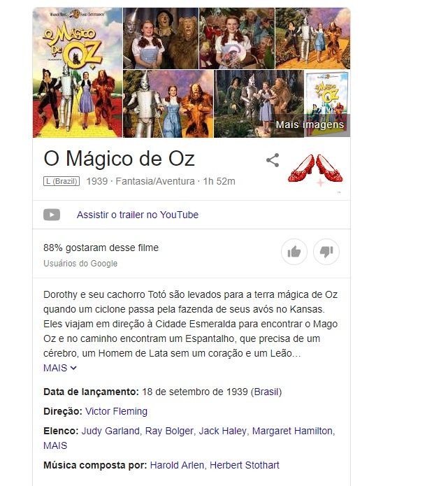Screen dimensions: 448x486
Task: Open Herbert Stothart composer link
Action: point(245,465)
